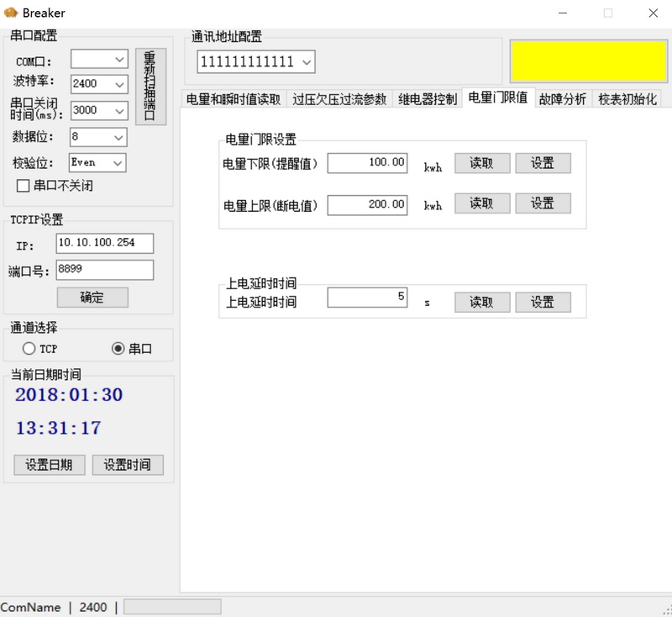Select the TCP channel radio button
This screenshot has height=617, width=672.
[29, 348]
